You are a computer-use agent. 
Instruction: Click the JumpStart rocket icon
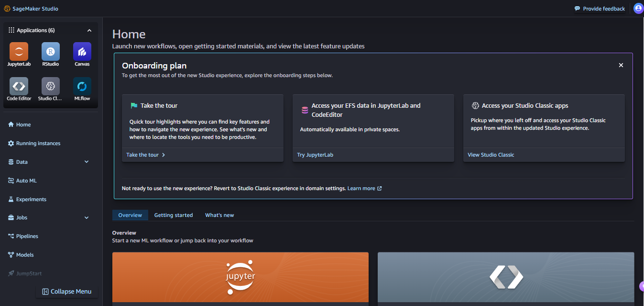[11, 273]
